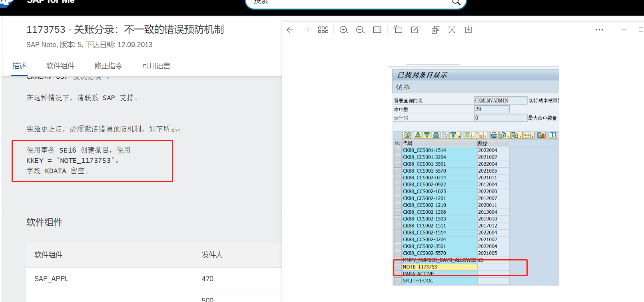This screenshot has height=302, width=644.
Task: Select the CK88_CCS002-0214 cell
Action: [x=440, y=178]
